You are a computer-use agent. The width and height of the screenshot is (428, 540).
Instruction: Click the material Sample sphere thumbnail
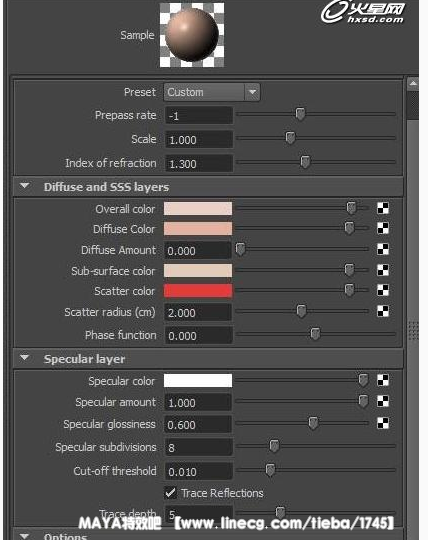192,35
